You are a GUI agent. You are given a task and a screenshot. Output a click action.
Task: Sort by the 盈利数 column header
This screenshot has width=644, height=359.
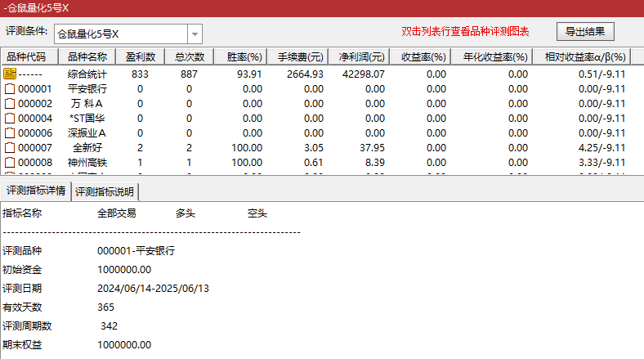pos(140,56)
